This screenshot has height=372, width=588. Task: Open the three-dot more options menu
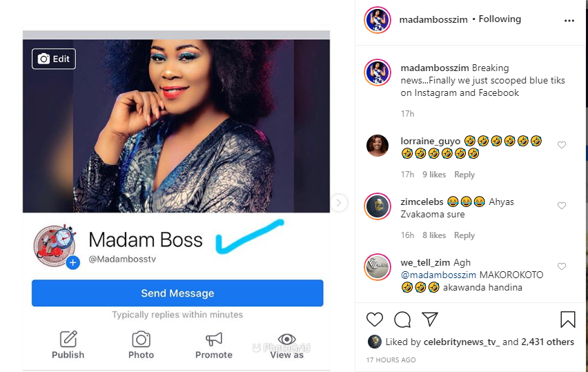coord(569,21)
